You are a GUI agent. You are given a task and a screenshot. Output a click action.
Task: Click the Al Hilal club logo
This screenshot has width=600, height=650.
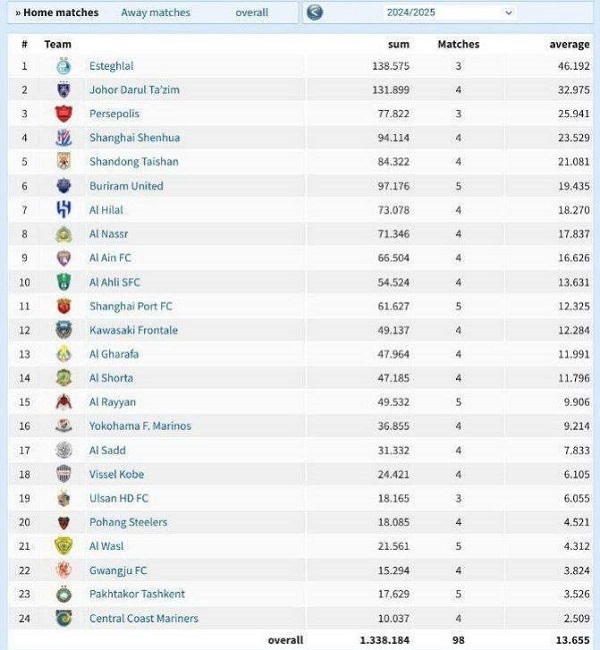coord(64,210)
